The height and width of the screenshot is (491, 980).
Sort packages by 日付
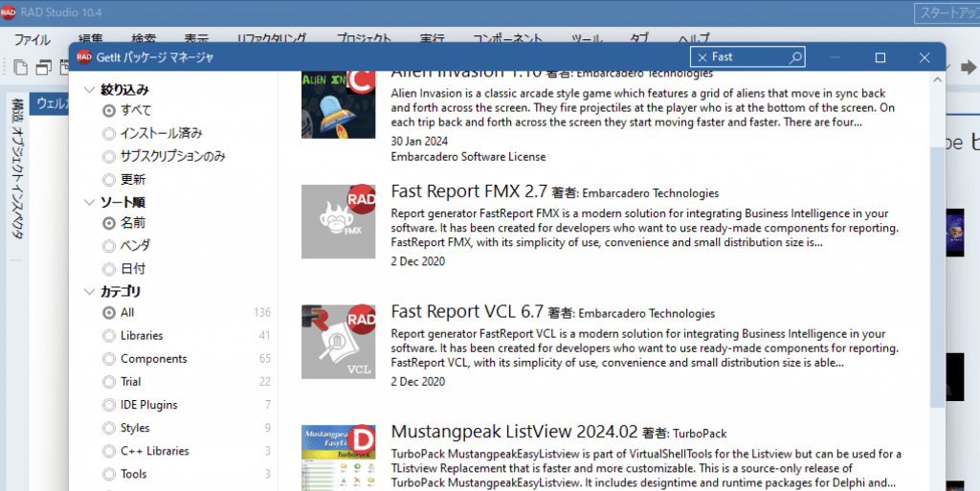click(x=109, y=269)
